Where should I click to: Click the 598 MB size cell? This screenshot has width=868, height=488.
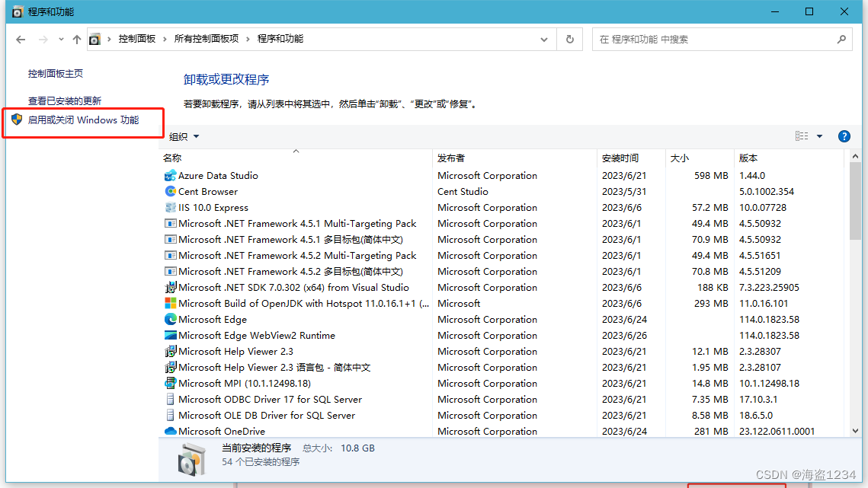click(x=711, y=175)
